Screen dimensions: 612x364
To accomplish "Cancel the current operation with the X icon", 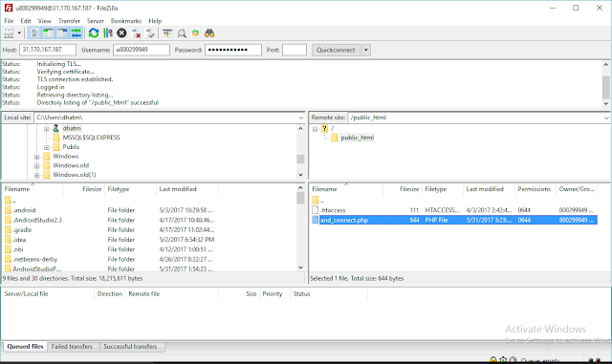I will (x=121, y=33).
